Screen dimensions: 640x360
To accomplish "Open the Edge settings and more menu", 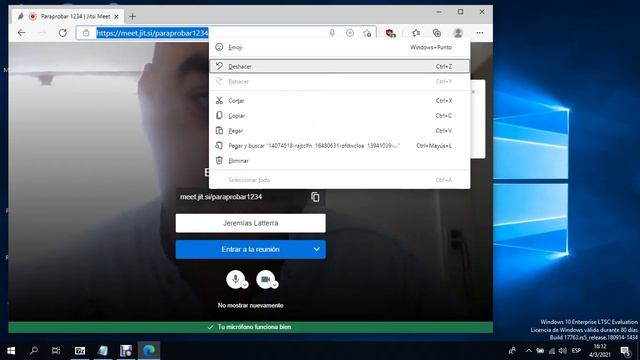I will 480,33.
